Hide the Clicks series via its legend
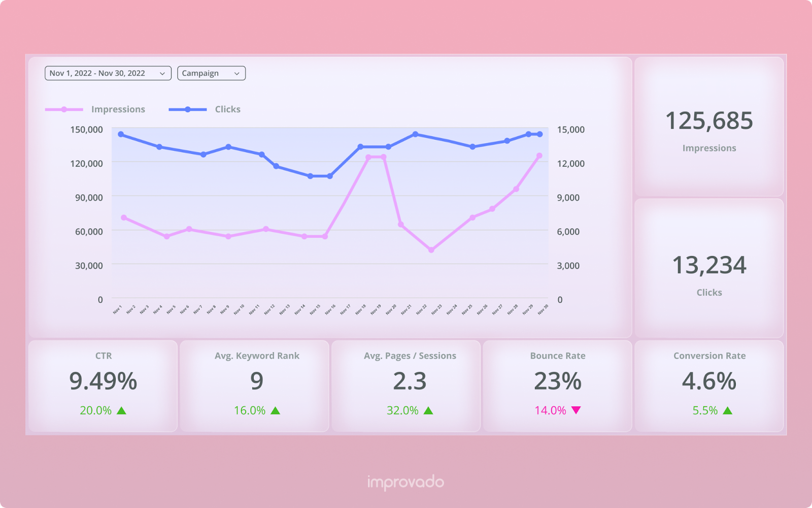 [x=227, y=109]
